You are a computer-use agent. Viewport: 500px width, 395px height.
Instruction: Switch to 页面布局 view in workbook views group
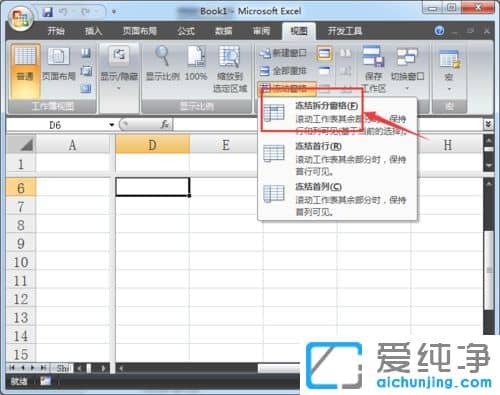tap(59, 64)
